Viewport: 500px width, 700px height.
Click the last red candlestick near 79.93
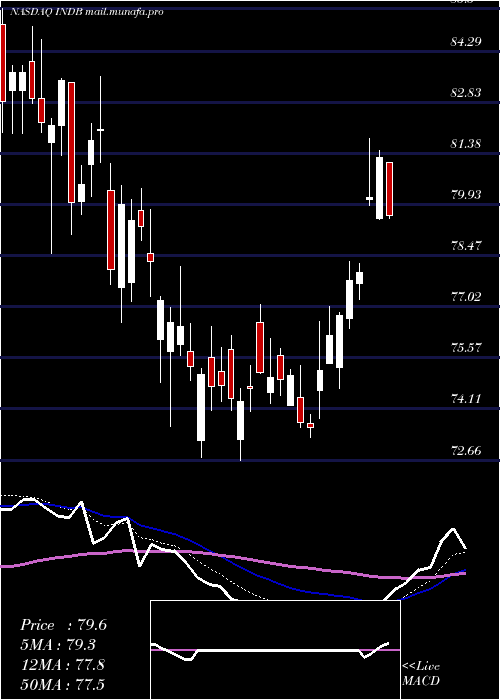click(x=389, y=189)
